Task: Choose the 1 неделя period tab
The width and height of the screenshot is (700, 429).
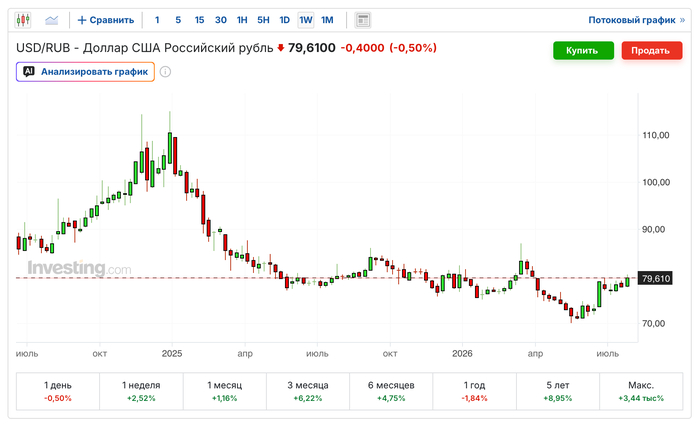Action: [x=141, y=391]
